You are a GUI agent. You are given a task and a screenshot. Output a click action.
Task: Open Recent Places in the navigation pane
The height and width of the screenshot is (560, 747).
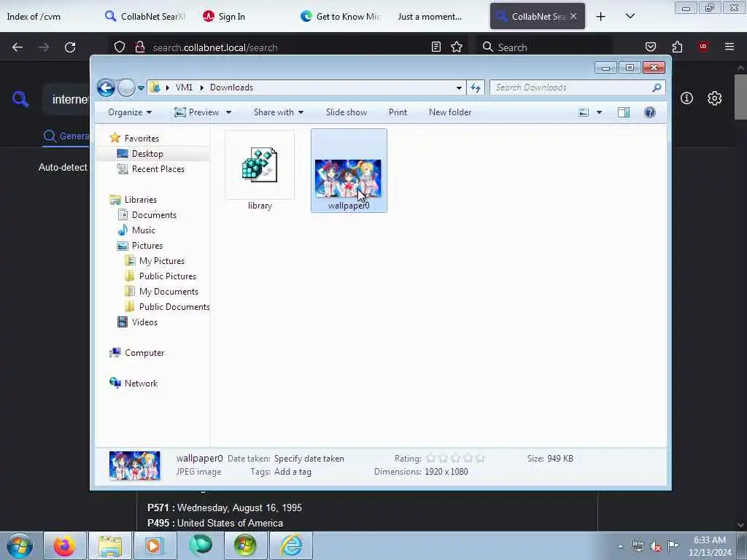[158, 169]
